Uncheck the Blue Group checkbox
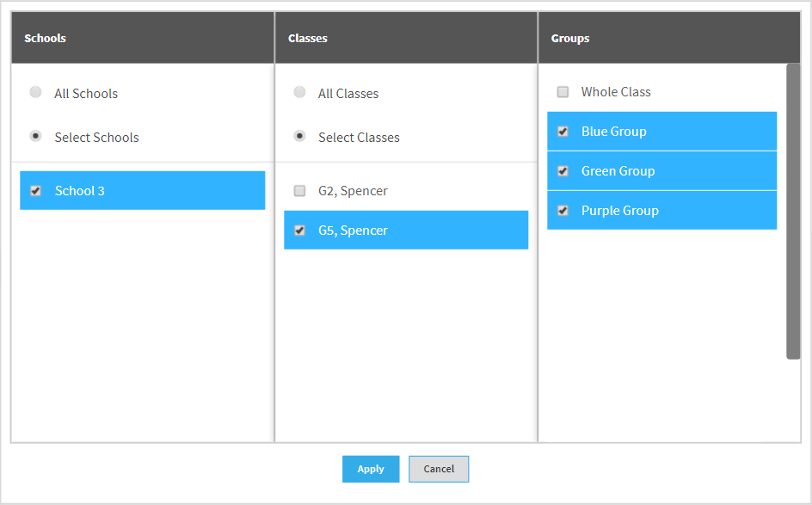Image resolution: width=812 pixels, height=505 pixels. point(563,132)
